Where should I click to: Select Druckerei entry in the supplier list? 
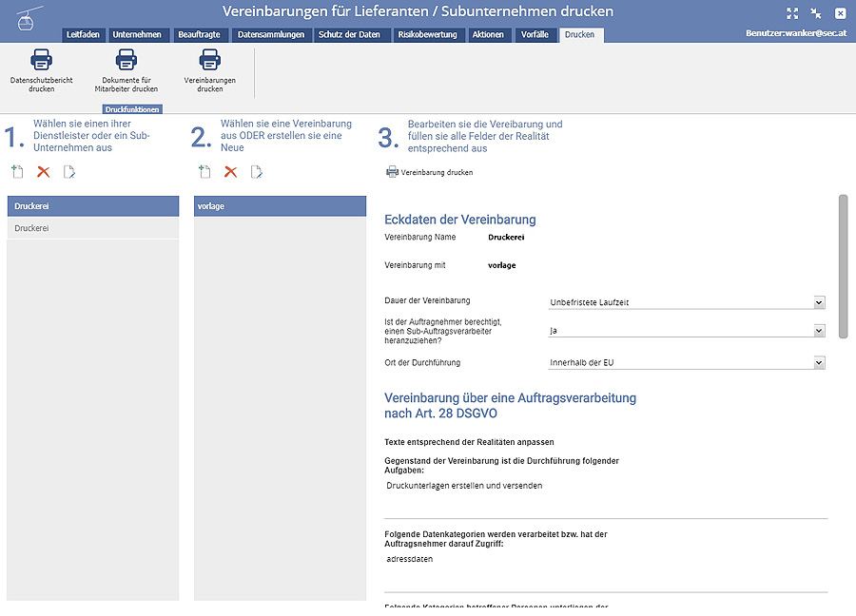92,229
